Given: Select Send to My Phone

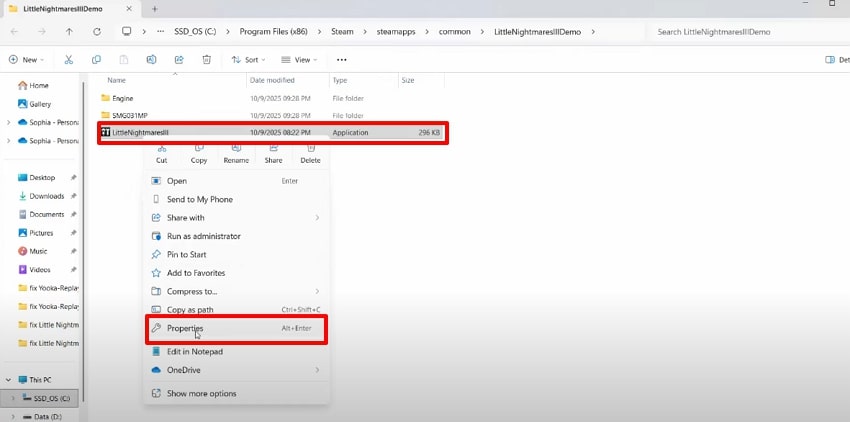Looking at the screenshot, I should pyautogui.click(x=236, y=199).
